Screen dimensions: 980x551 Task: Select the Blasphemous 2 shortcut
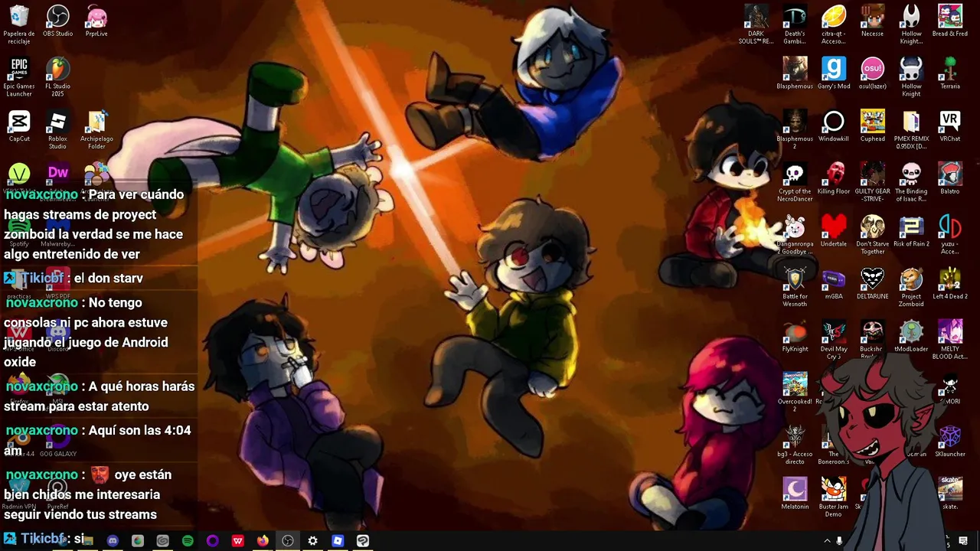(x=795, y=130)
